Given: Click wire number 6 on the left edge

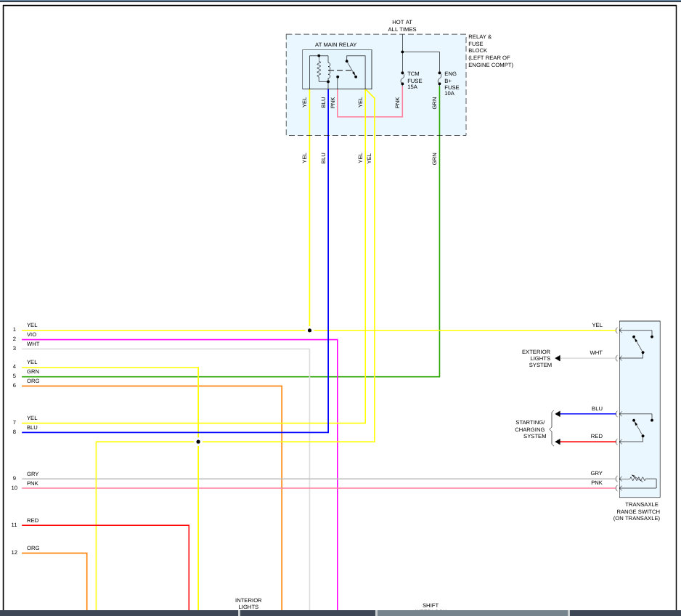Looking at the screenshot, I should (x=15, y=385).
